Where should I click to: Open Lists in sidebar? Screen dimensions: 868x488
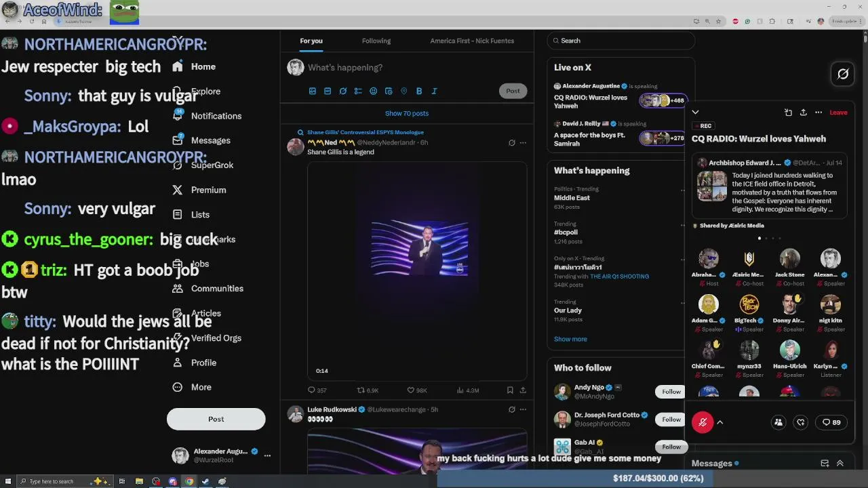tap(191, 214)
